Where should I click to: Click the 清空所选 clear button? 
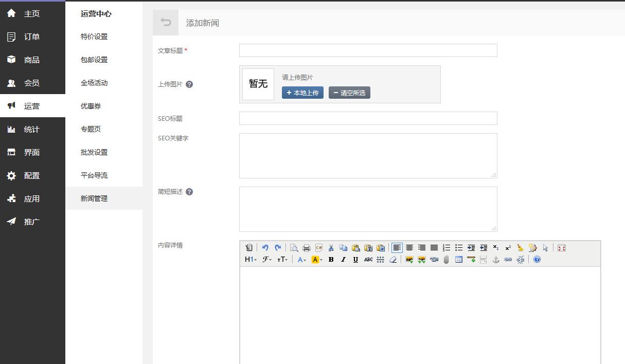click(x=349, y=93)
